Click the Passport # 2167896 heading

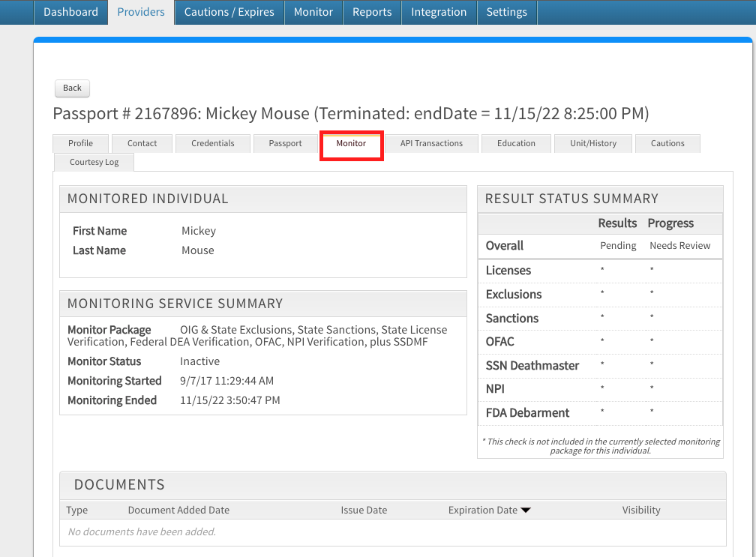click(350, 114)
